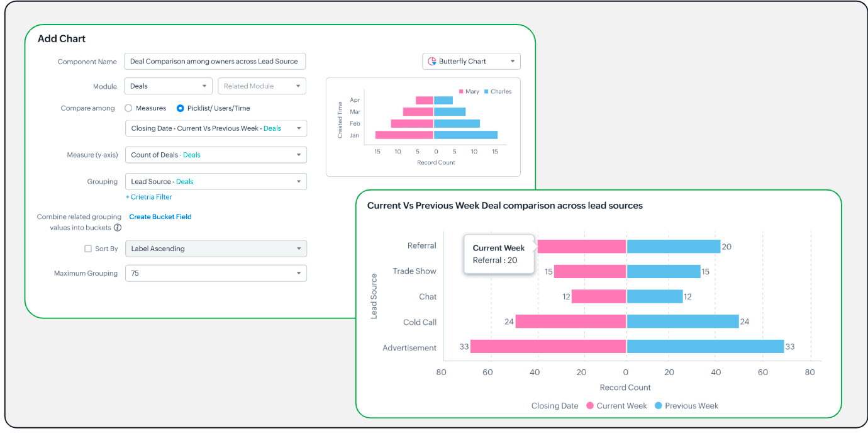Expand the Lead Source grouping dropdown
868x448 pixels.
216,181
